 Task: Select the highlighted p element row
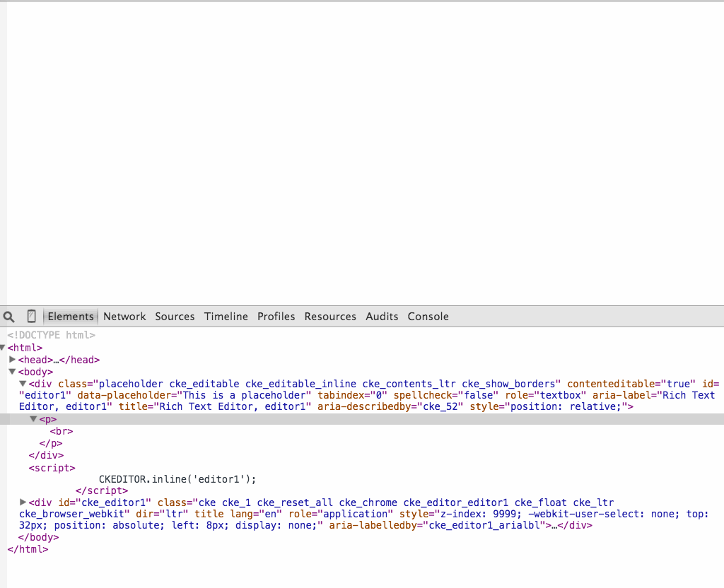click(x=362, y=419)
